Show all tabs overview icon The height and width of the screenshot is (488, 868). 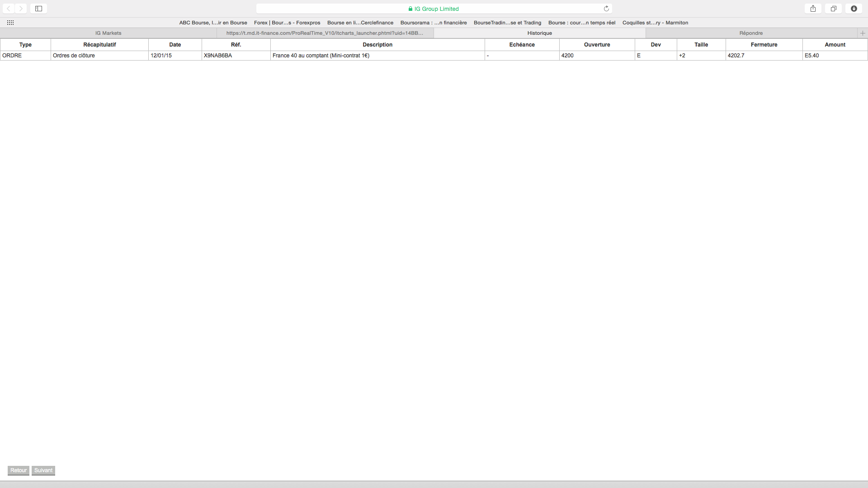(x=833, y=9)
